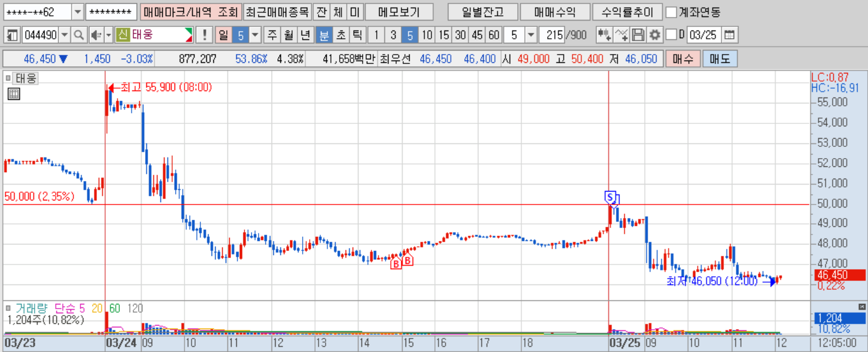
Task: Select the 월 monthly period toggle
Action: click(289, 35)
